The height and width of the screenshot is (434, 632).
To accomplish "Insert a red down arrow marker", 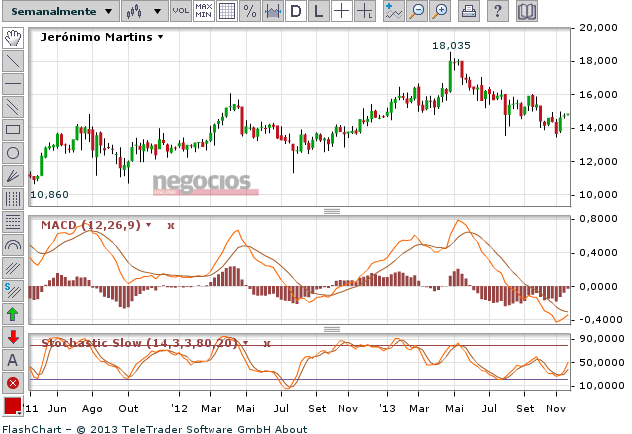I will pyautogui.click(x=13, y=337).
